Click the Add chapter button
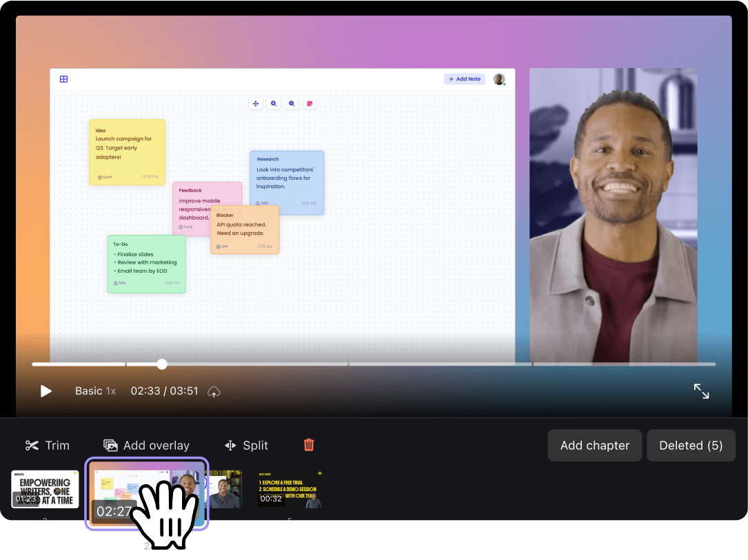The height and width of the screenshot is (560, 748). tap(594, 446)
